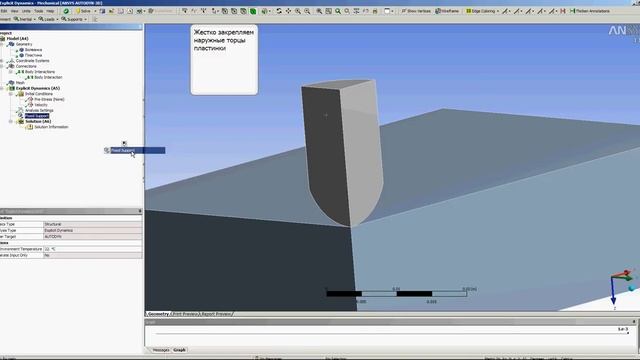This screenshot has width=640, height=360.
Task: Click the Thicken Annotations button
Action: [590, 11]
